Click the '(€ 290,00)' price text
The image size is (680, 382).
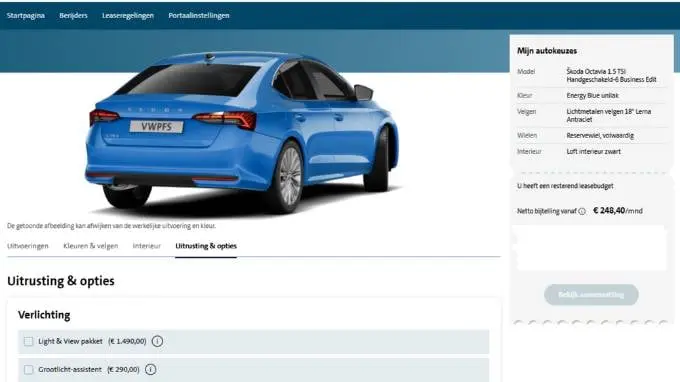coord(123,369)
